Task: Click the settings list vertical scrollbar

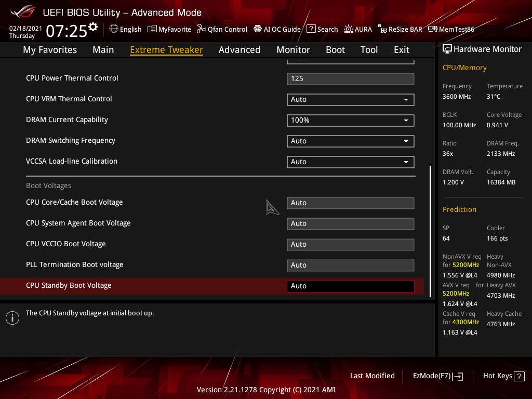Action: pos(431,231)
